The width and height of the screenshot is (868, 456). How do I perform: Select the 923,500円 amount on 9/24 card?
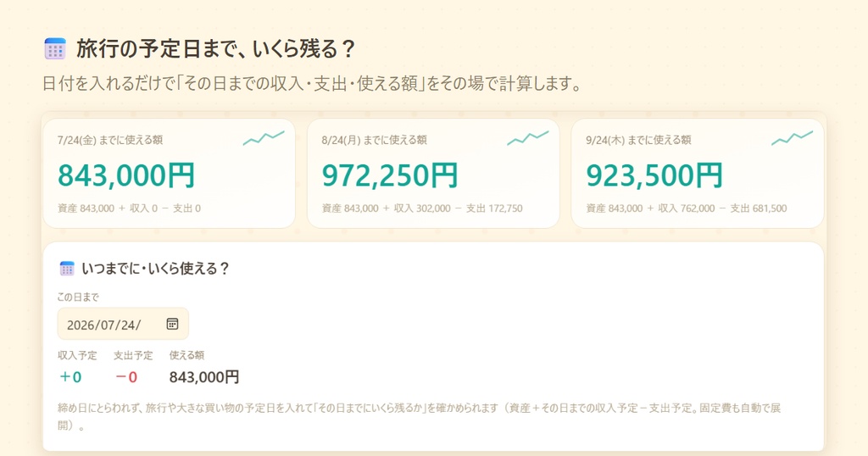(654, 175)
